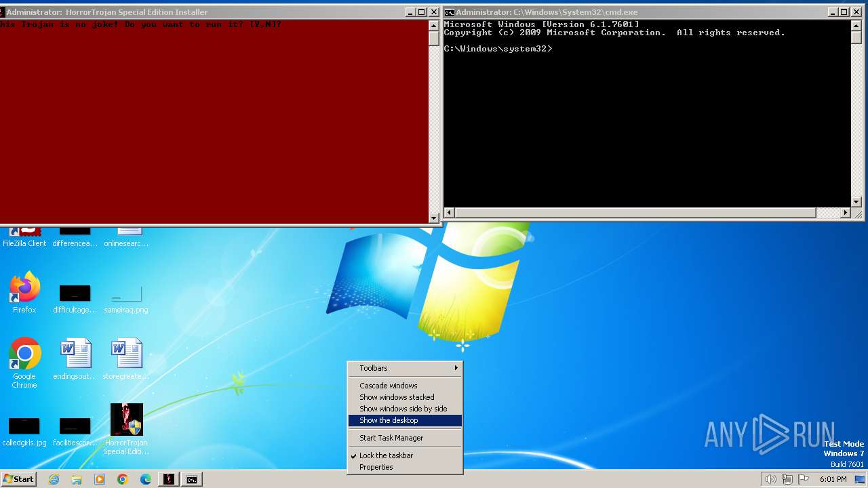
Task: Click cmd.exe horizontal scrollbar thumb
Action: coord(635,213)
